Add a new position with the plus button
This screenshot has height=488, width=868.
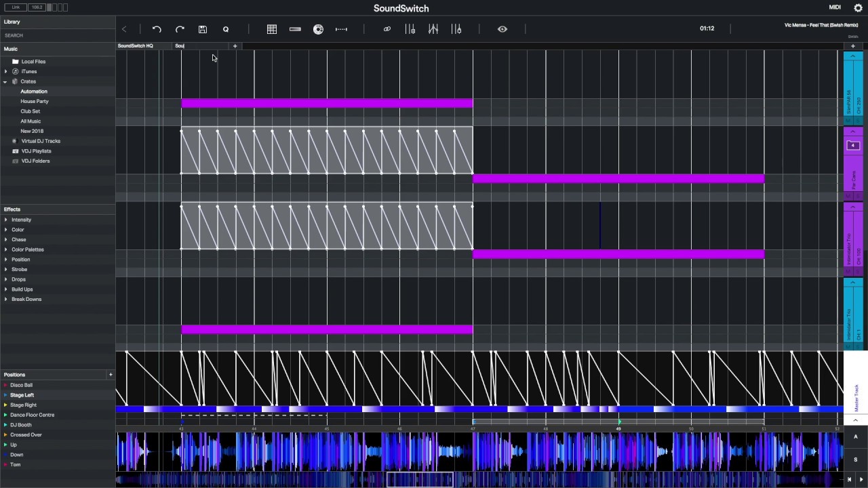coord(111,374)
